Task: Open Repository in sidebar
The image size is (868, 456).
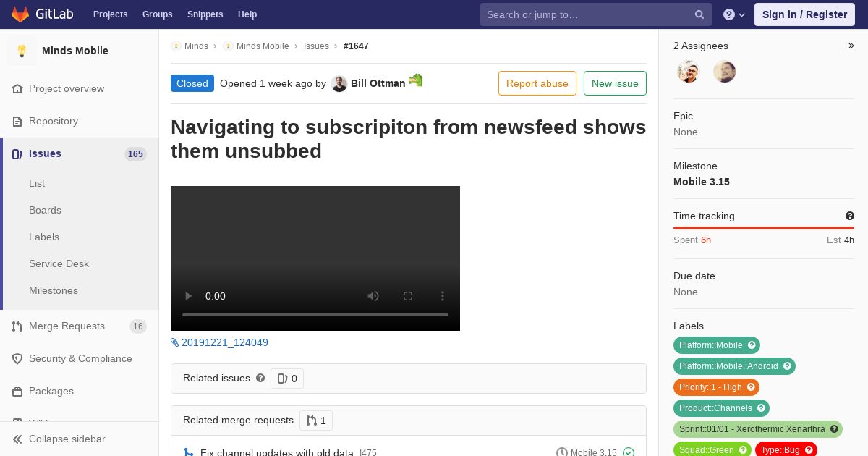Action: coord(54,121)
